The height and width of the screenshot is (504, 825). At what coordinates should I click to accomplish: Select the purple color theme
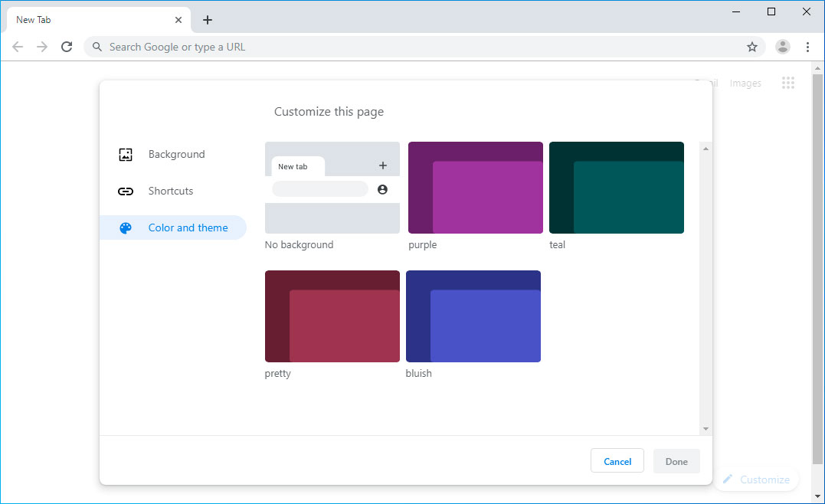[475, 188]
